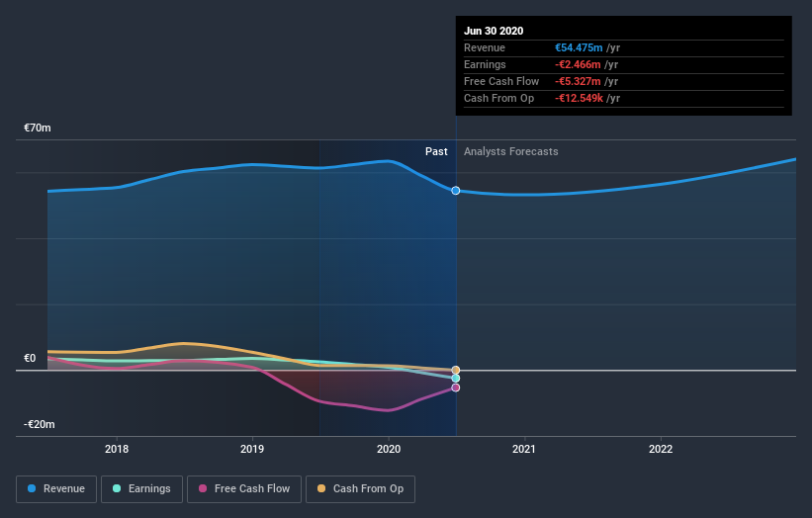The height and width of the screenshot is (518, 812).
Task: Select the 2022 x-axis label
Action: coord(661,449)
